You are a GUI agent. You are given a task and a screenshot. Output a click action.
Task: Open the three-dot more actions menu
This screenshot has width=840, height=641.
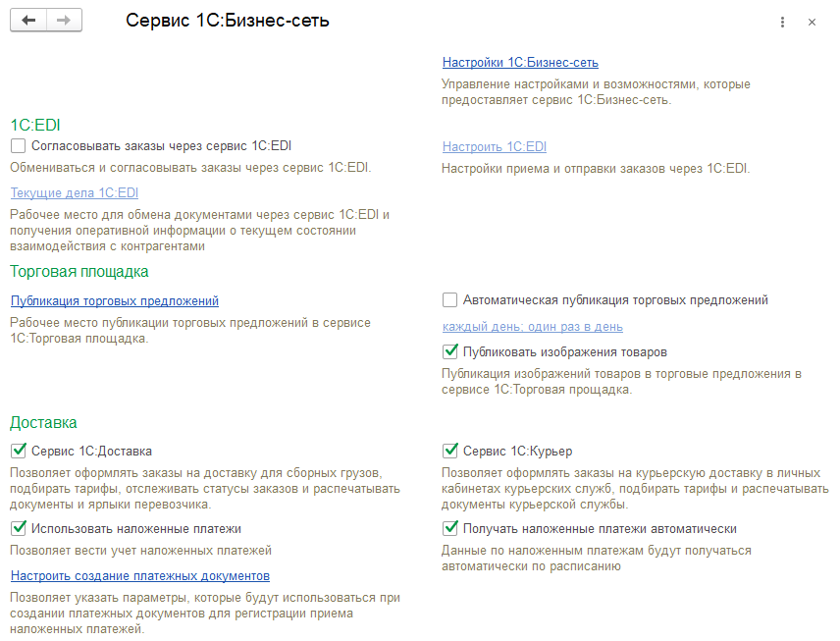click(782, 22)
